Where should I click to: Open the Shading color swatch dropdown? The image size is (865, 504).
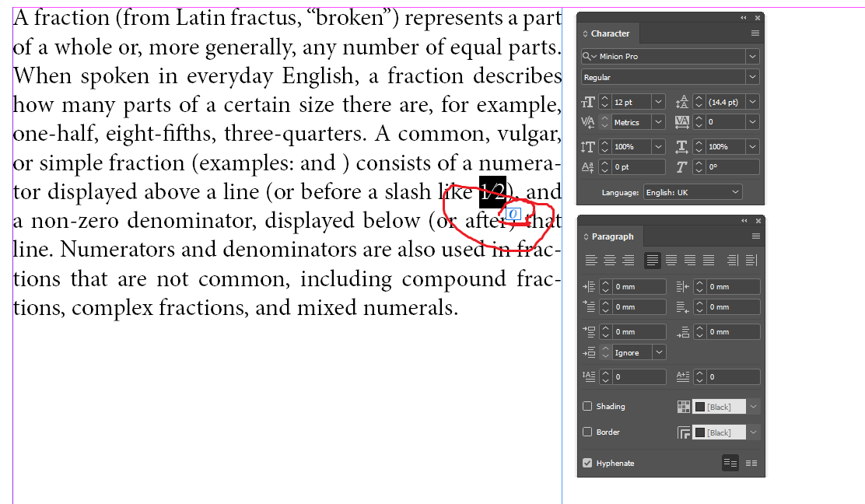tap(753, 406)
